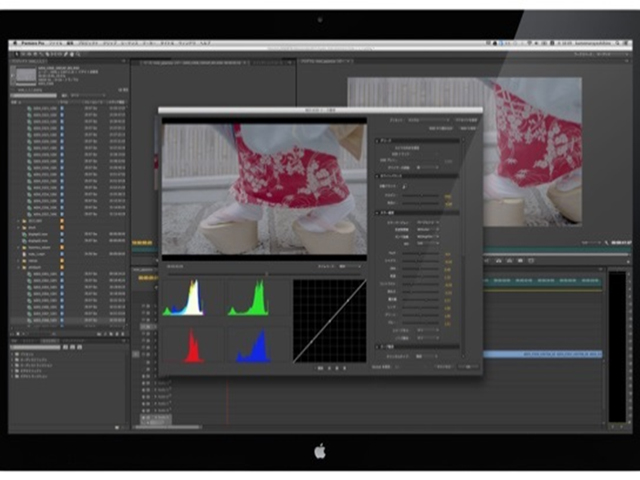
Task: Click the blue channel histogram
Action: tap(249, 344)
